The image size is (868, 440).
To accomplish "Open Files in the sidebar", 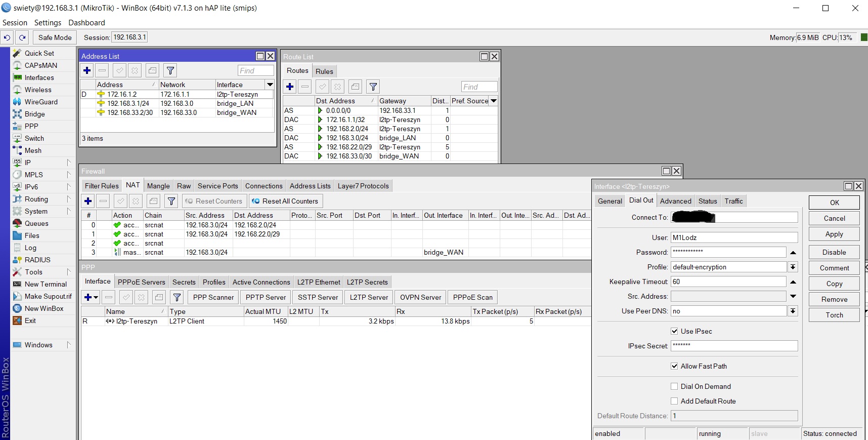I will 32,235.
